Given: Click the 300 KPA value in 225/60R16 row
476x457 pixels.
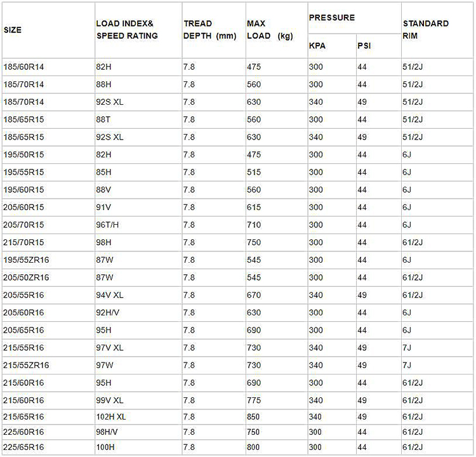Looking at the screenshot, I should coord(315,432).
